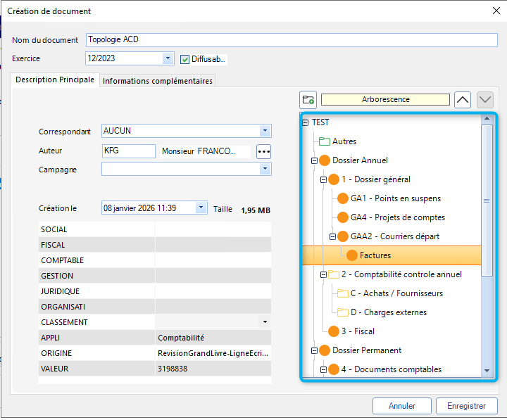The width and height of the screenshot is (507, 420).
Task: Select the Description Principale tab
Action: tap(55, 80)
